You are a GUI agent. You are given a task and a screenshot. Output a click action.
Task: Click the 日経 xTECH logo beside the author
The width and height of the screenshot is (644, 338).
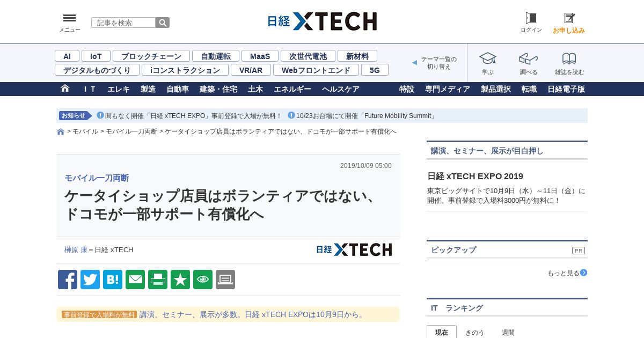[354, 249]
